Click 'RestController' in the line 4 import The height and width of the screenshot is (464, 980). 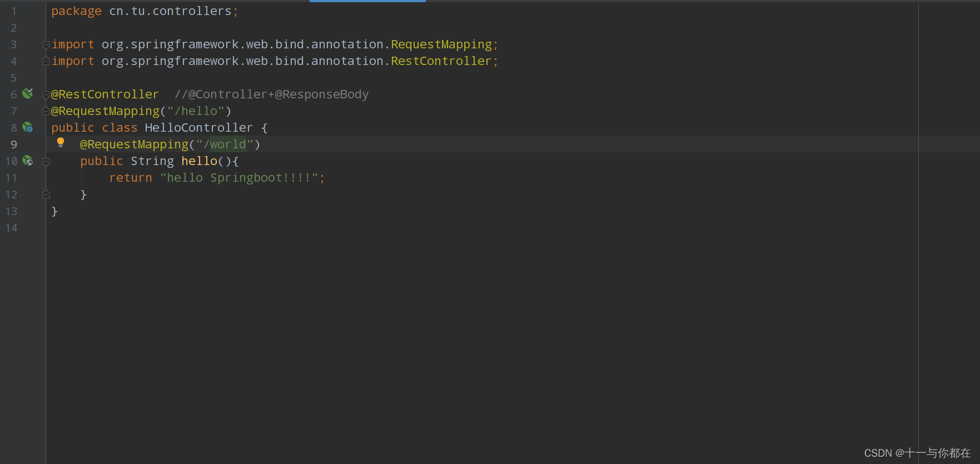441,61
